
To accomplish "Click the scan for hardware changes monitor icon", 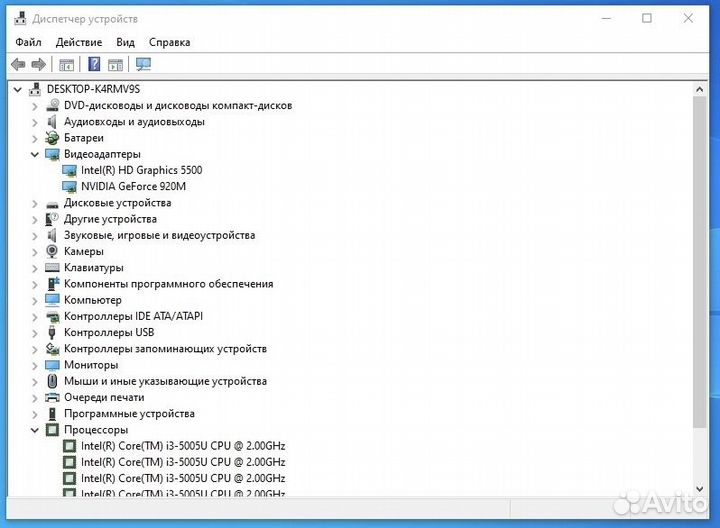I will click(x=143, y=64).
